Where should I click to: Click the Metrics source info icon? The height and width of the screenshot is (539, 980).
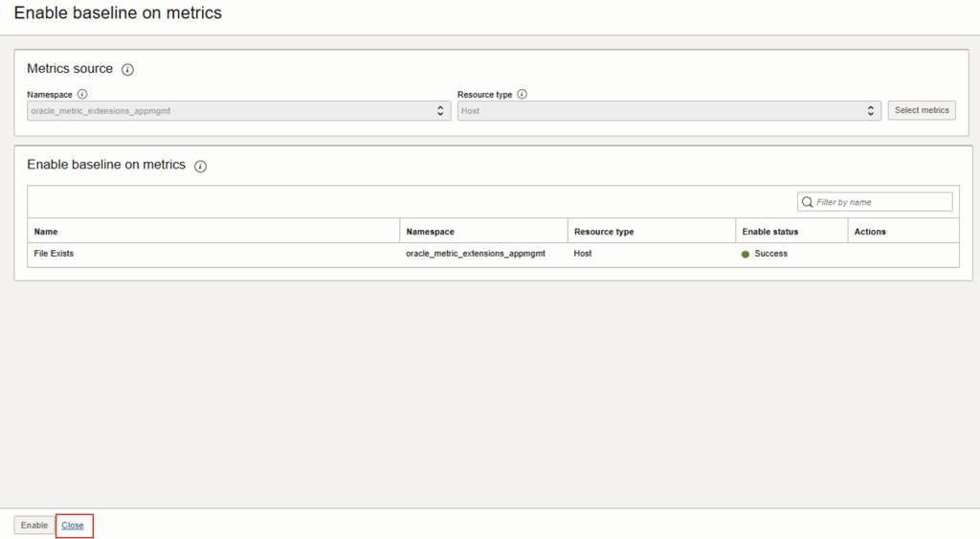pos(127,70)
